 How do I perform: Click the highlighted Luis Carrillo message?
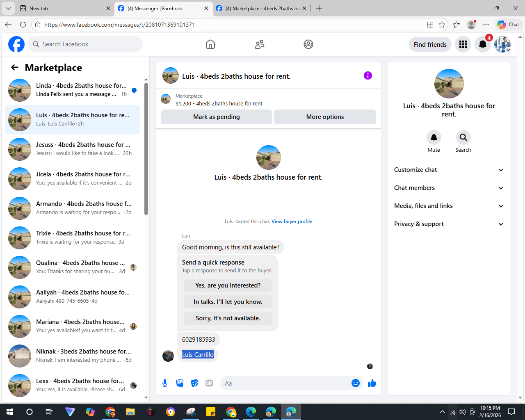198,355
